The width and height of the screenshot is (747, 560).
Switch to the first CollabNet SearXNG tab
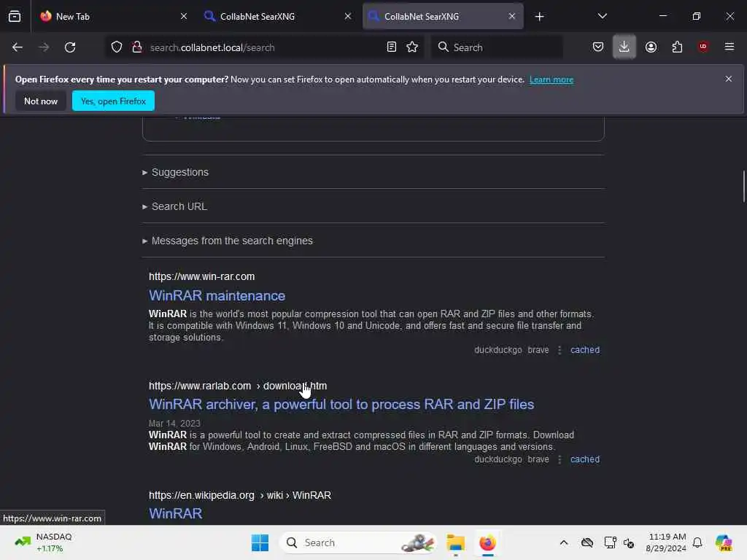[278, 16]
